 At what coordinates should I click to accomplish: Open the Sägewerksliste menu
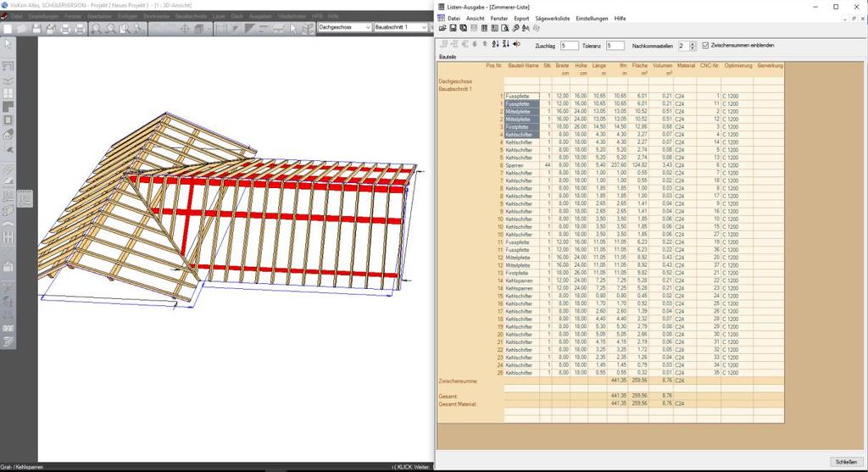point(553,19)
